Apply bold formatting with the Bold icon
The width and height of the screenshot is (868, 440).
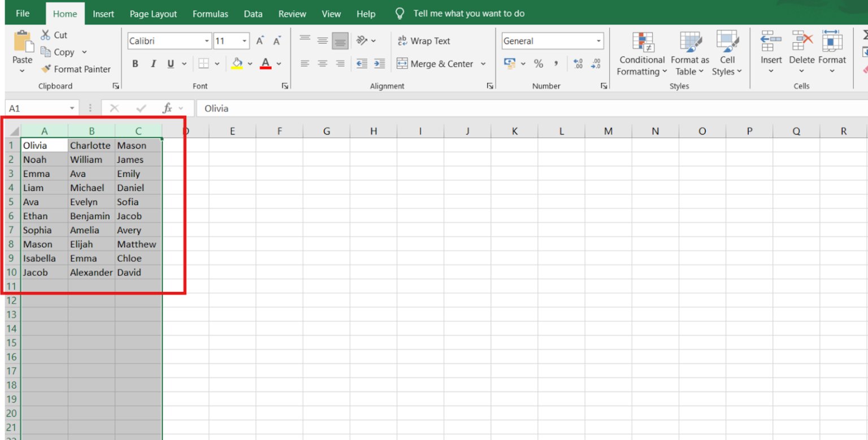134,64
